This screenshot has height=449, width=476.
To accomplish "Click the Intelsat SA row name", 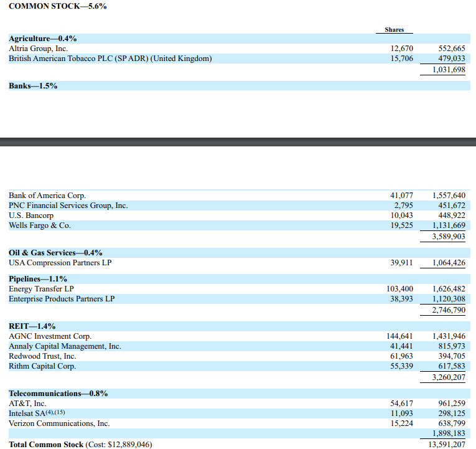I will (x=37, y=414).
